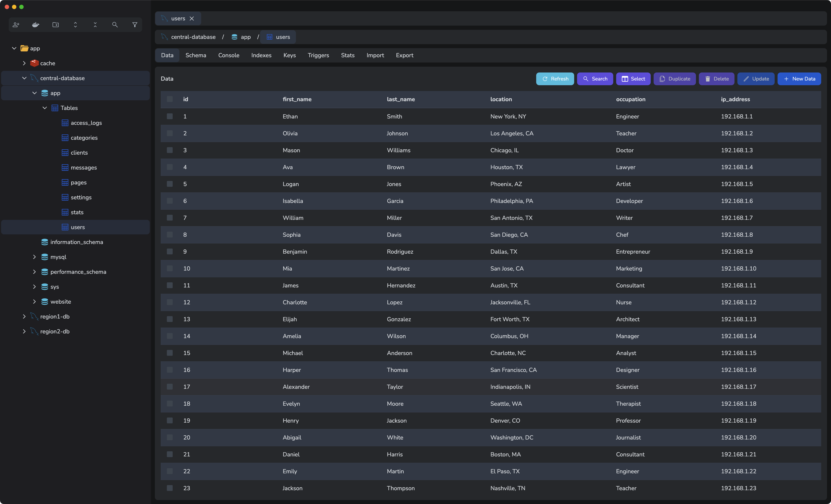
Task: Check the row checkbox for Sophia Davis
Action: click(x=170, y=235)
